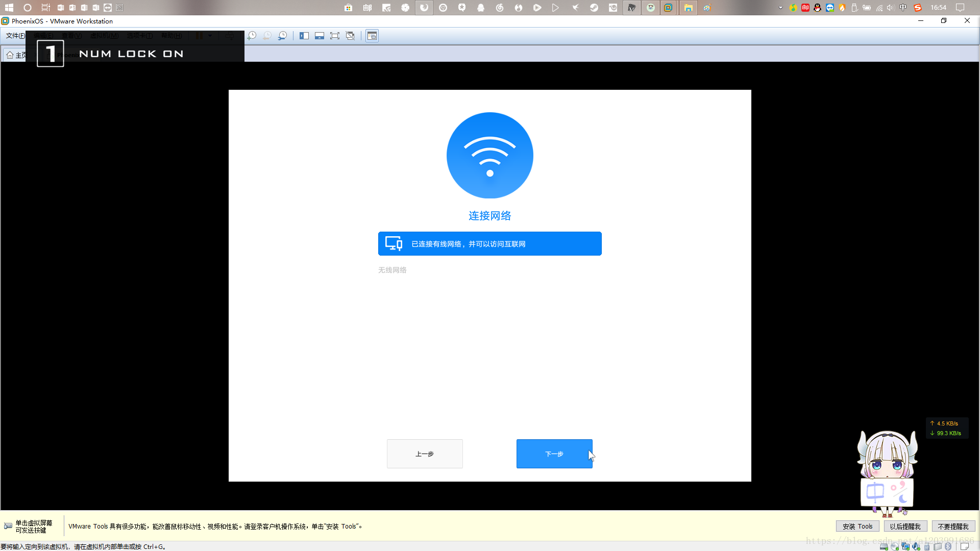Screen dimensions: 980x551
Task: Expand hidden system tray icons arrow
Action: (780, 8)
